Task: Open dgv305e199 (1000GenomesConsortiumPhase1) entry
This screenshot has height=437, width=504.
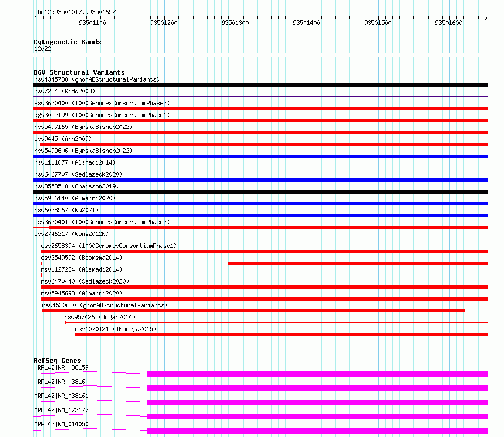Action: point(102,115)
